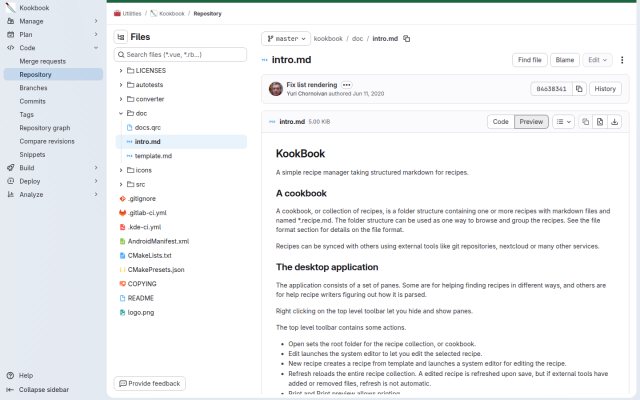Click the Blame button
Viewport: 640px width, 400px height.
pyautogui.click(x=565, y=60)
